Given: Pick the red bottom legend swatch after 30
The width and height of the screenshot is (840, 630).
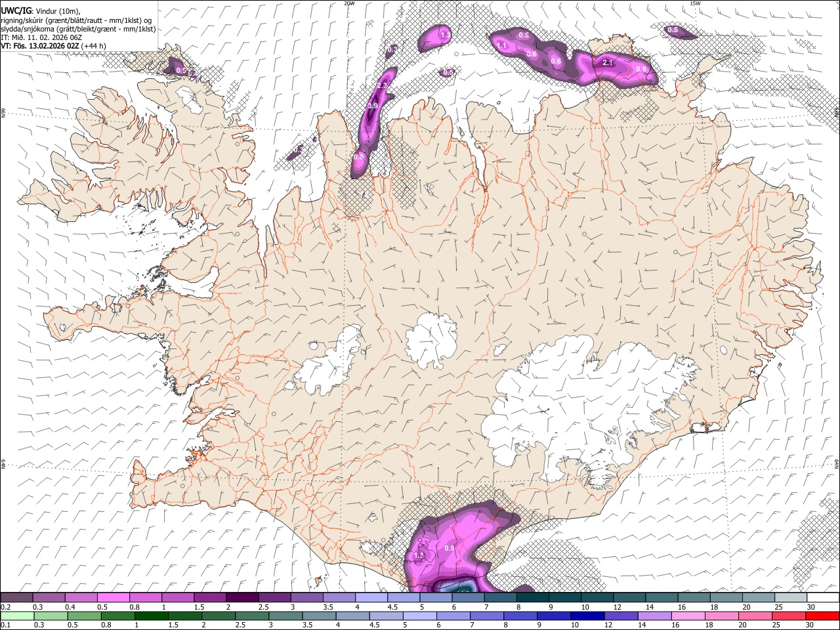Looking at the screenshot, I should (x=822, y=616).
